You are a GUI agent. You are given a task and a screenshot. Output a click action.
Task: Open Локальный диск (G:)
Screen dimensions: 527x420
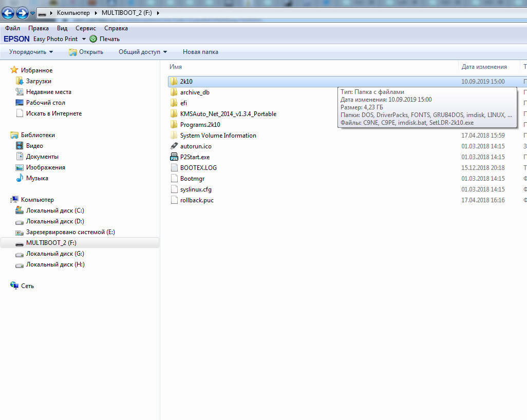[55, 253]
